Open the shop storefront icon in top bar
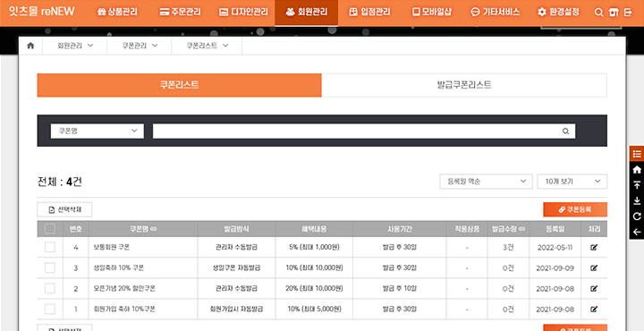 click(614, 13)
